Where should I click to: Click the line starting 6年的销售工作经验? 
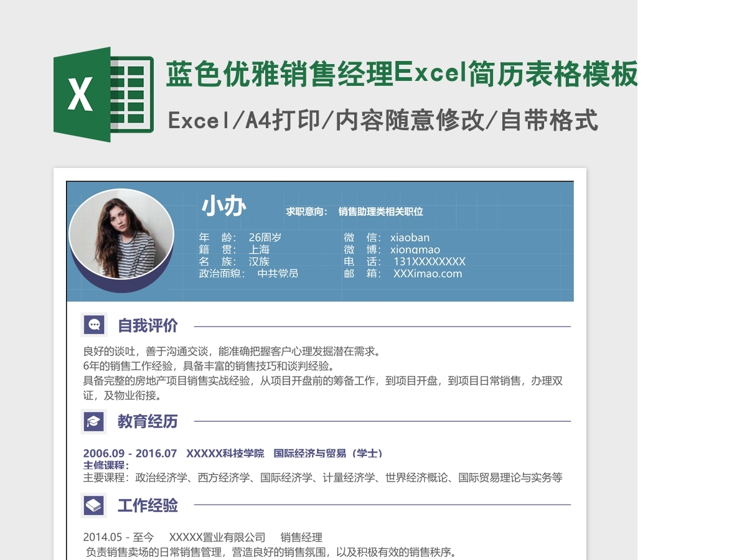pos(210,366)
